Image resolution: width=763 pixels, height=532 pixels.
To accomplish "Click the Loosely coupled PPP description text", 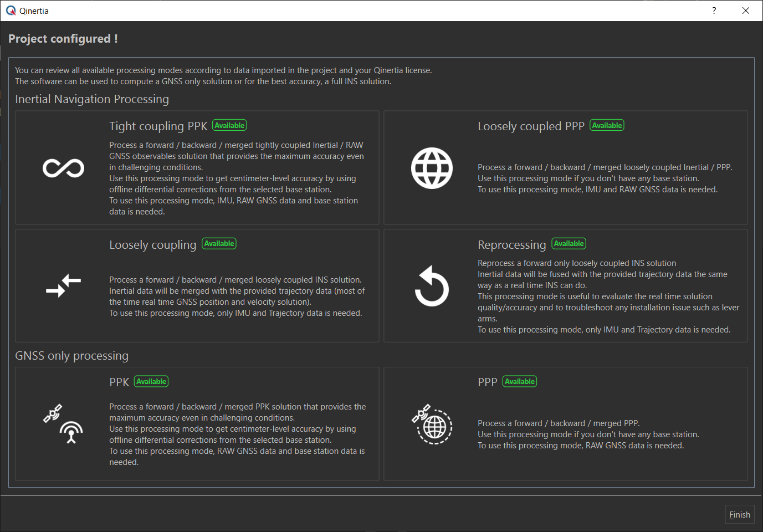I will pyautogui.click(x=605, y=178).
